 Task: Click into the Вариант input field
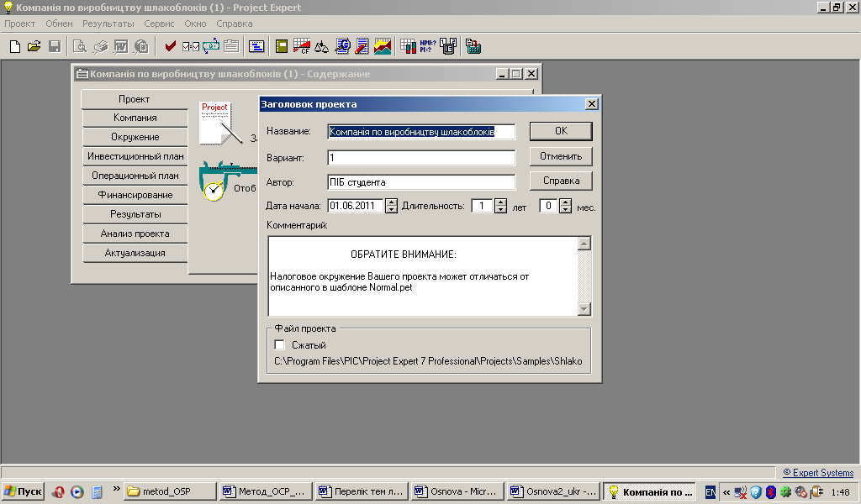(421, 158)
